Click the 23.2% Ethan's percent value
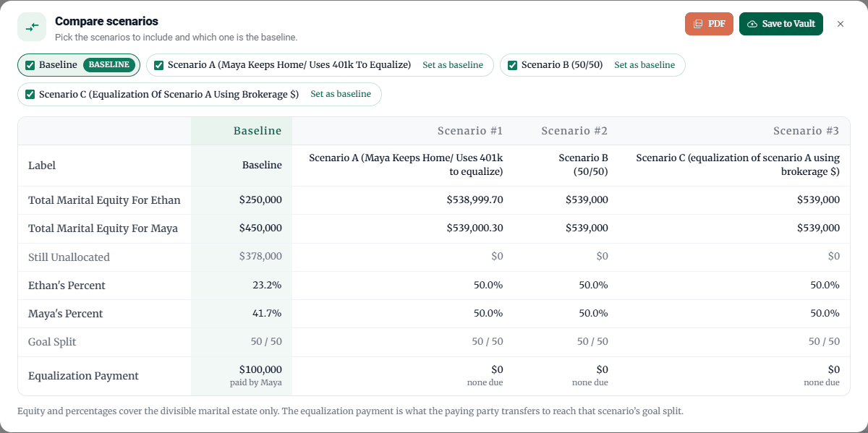The height and width of the screenshot is (433, 868). [267, 286]
